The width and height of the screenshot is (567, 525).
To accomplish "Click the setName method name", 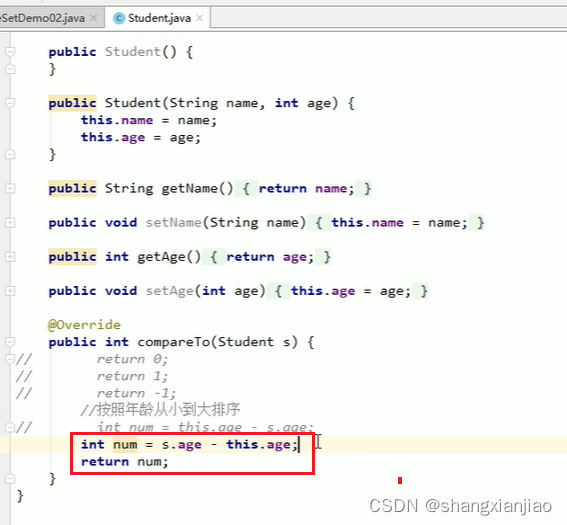I will 173,222.
